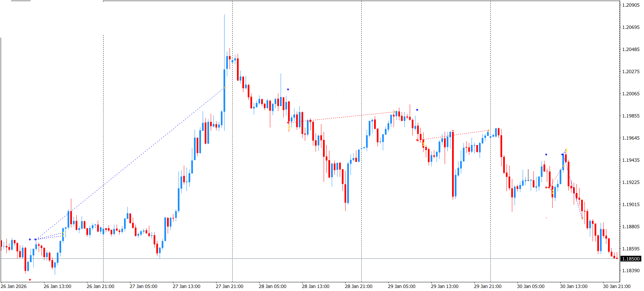
Task: Select the 1.19015 price level label
Action: tap(631, 204)
